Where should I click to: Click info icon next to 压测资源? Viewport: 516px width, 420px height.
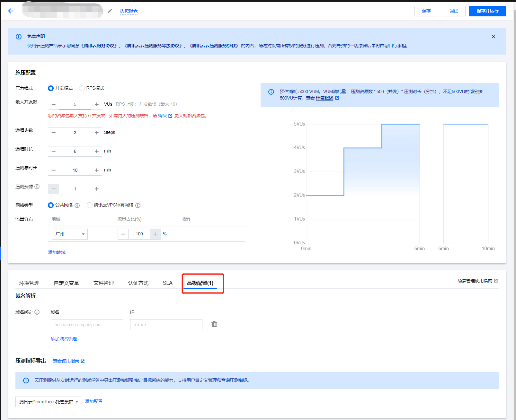(x=37, y=187)
